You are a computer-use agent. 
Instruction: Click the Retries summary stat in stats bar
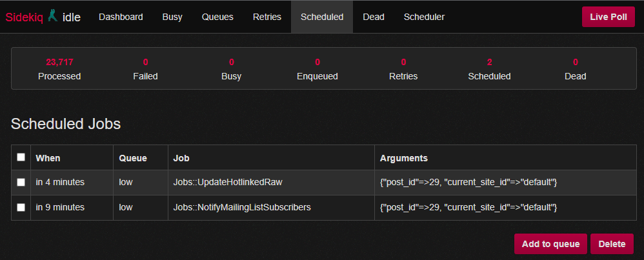pyautogui.click(x=403, y=69)
